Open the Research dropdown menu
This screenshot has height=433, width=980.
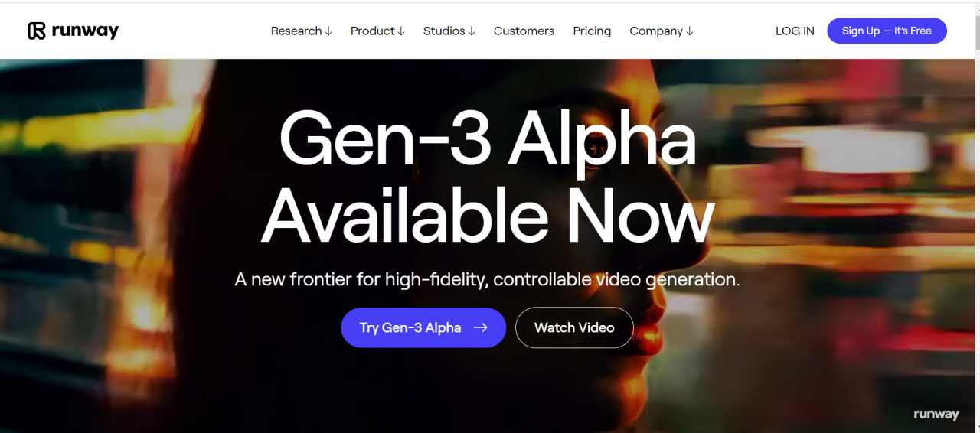(x=302, y=31)
